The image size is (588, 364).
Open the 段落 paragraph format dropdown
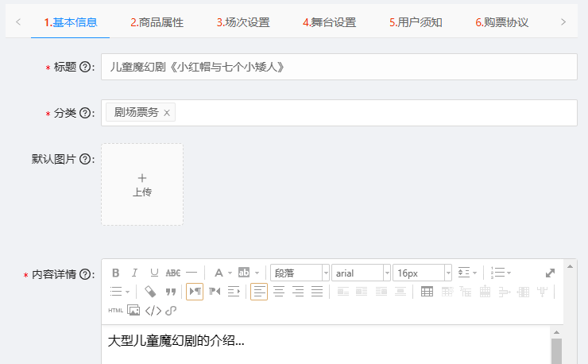click(300, 273)
